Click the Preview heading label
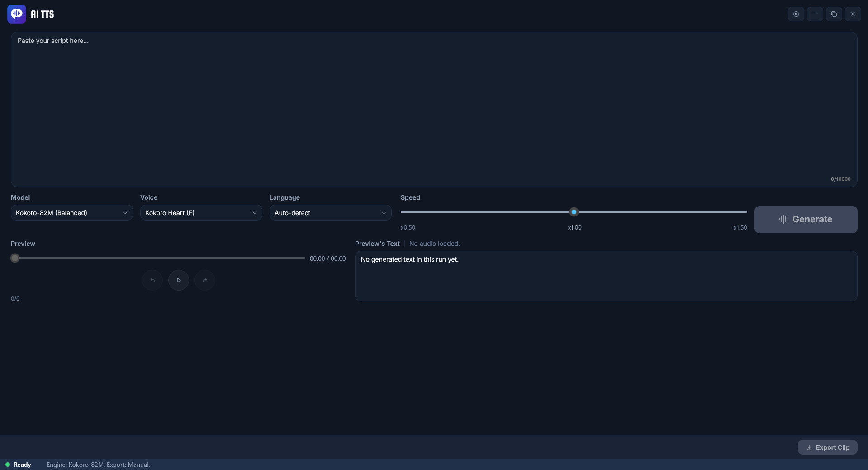Viewport: 868px width, 470px height. click(23, 244)
